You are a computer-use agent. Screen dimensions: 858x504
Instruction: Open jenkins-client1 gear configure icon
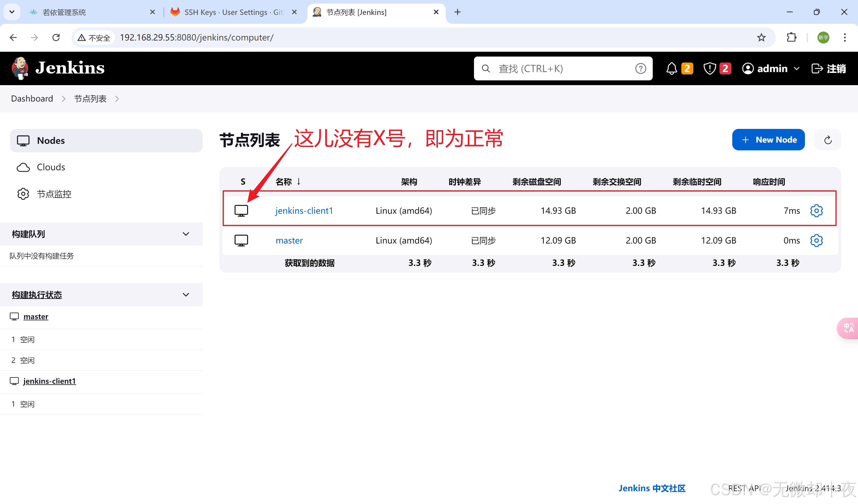coord(816,211)
